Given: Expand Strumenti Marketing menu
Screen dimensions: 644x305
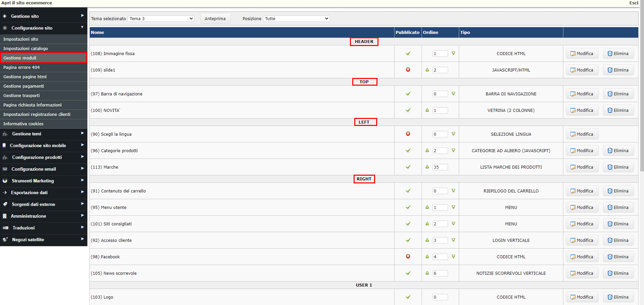Looking at the screenshot, I should (44, 181).
